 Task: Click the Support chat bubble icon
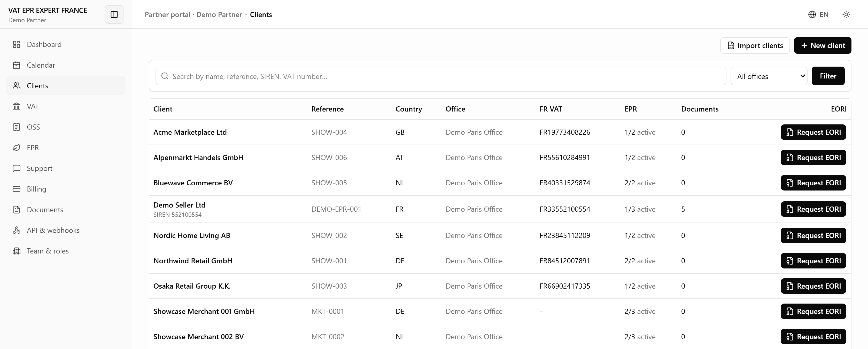pos(17,168)
